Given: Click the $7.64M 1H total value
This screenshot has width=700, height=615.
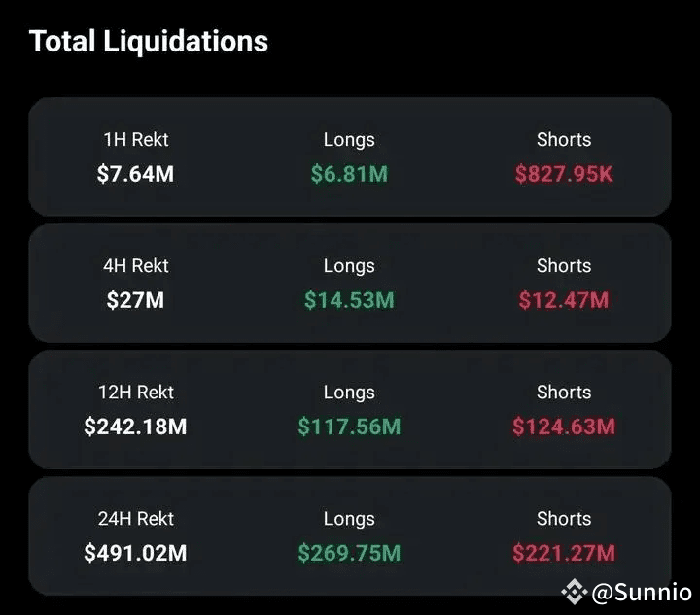Looking at the screenshot, I should pyautogui.click(x=135, y=174).
